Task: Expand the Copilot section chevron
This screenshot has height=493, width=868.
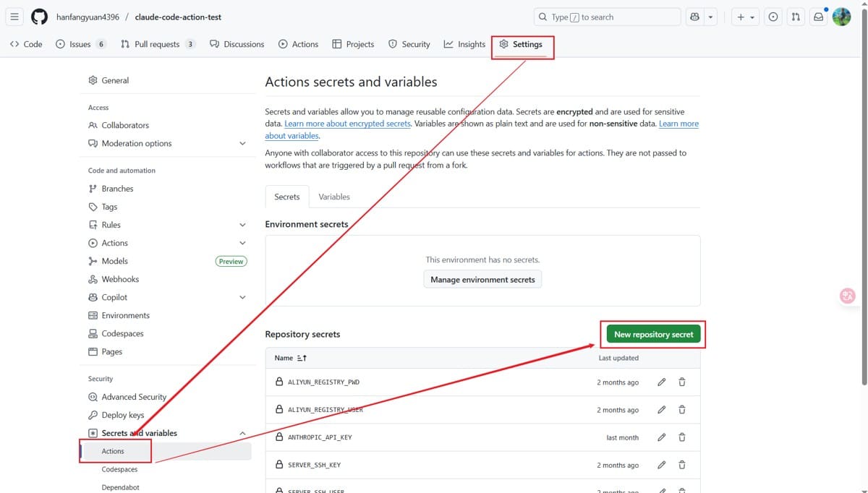Action: 242,297
